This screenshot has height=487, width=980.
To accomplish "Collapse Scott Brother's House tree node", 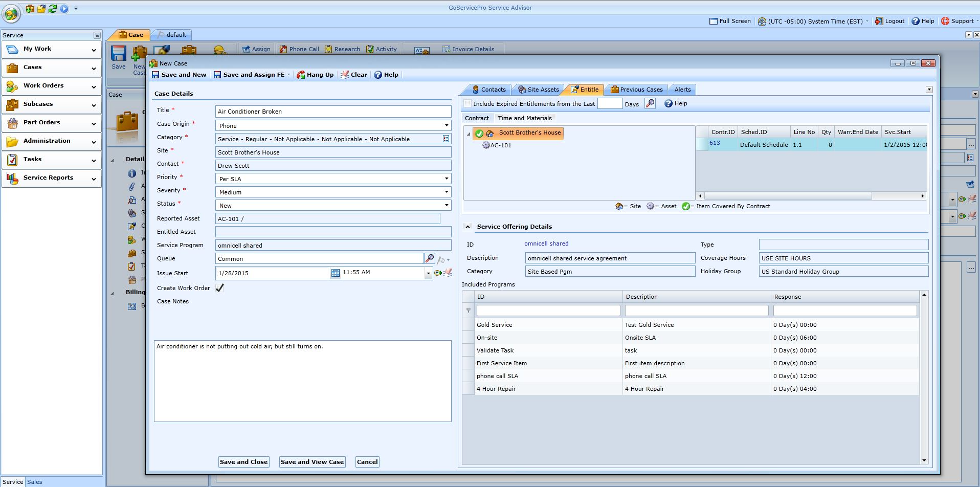I will [469, 134].
